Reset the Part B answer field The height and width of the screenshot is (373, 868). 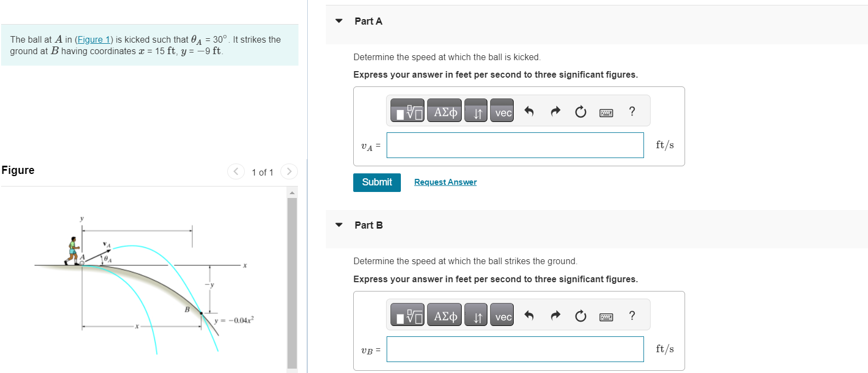580,316
